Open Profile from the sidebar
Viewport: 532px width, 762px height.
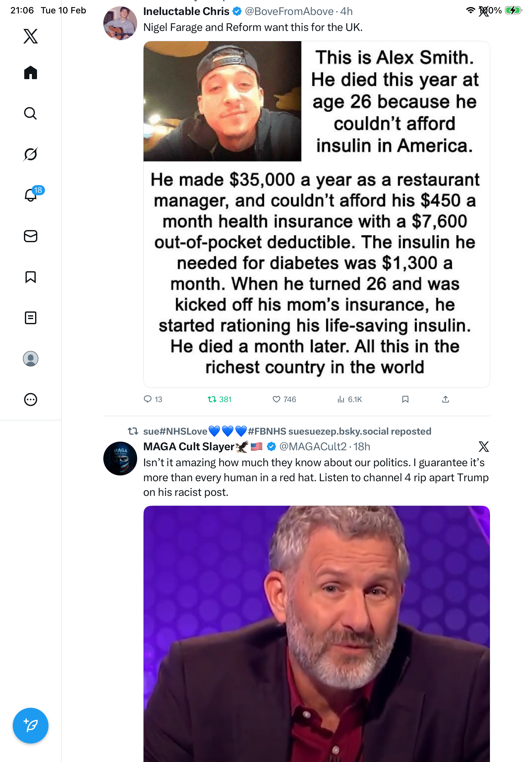(31, 359)
